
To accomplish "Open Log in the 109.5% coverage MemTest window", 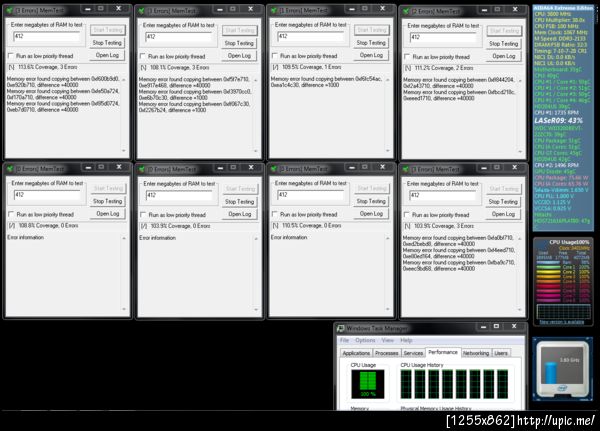I will tap(371, 55).
